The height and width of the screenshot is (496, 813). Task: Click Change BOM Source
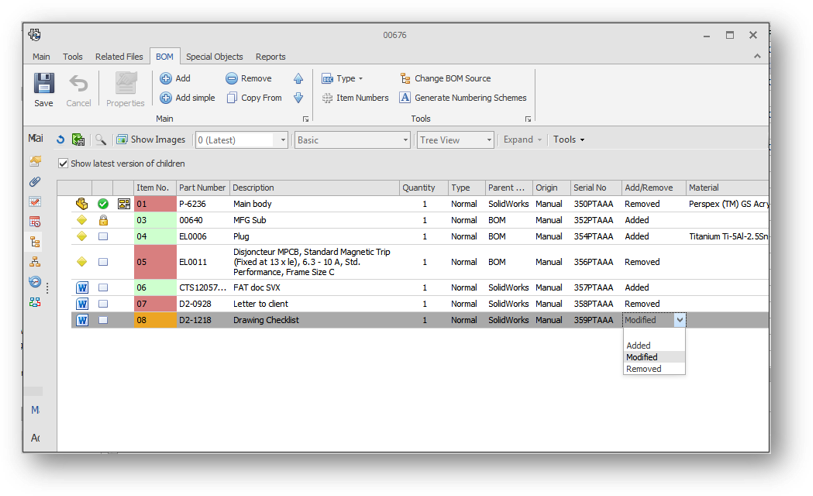445,78
